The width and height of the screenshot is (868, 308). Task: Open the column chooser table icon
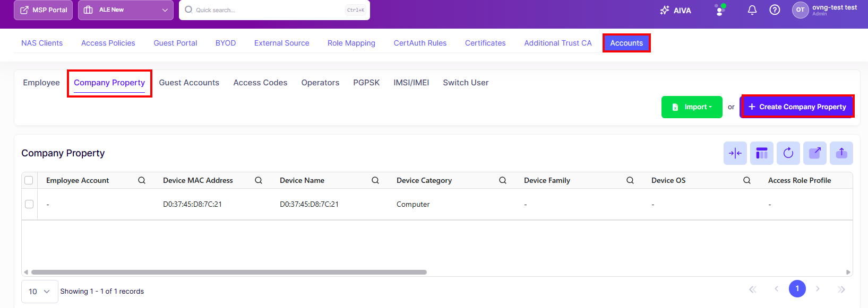(762, 153)
